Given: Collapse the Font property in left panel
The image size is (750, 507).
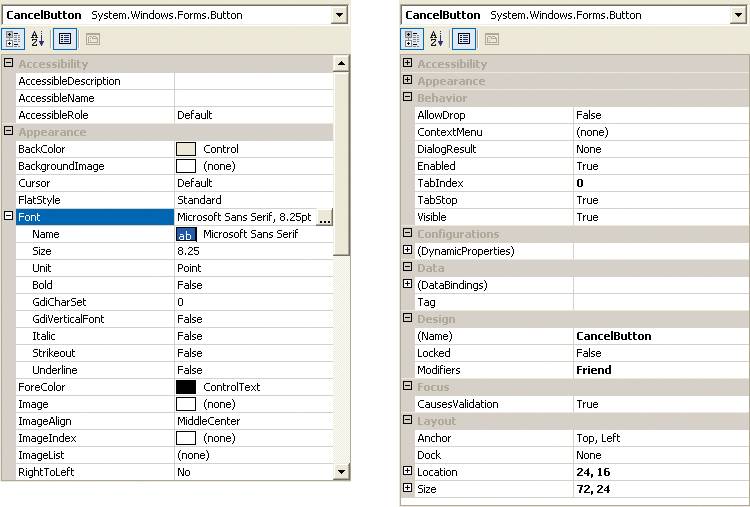Looking at the screenshot, I should coord(9,217).
